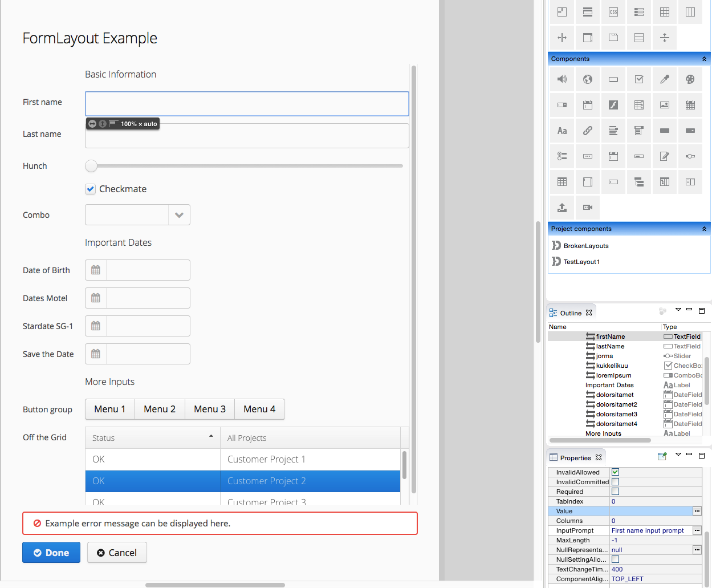Select the CheckBox component icon
This screenshot has height=588, width=712.
(x=639, y=79)
